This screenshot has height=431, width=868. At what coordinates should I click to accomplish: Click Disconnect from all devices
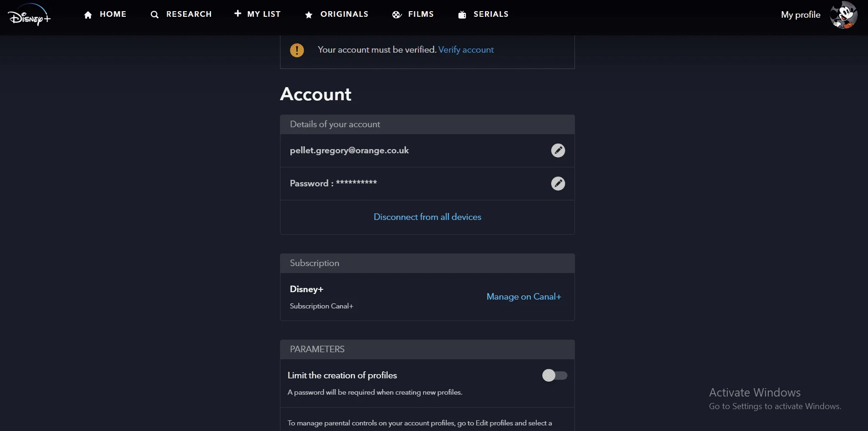pyautogui.click(x=427, y=217)
